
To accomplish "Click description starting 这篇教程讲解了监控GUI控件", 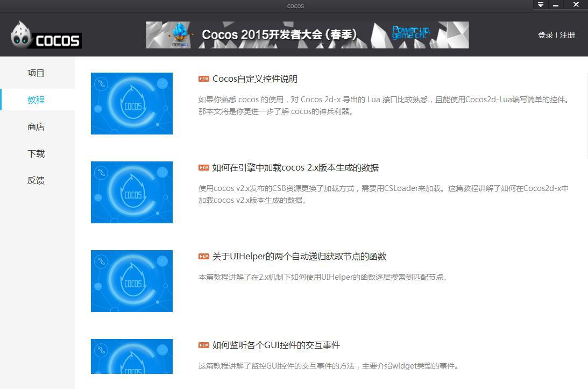I will pyautogui.click(x=329, y=366).
